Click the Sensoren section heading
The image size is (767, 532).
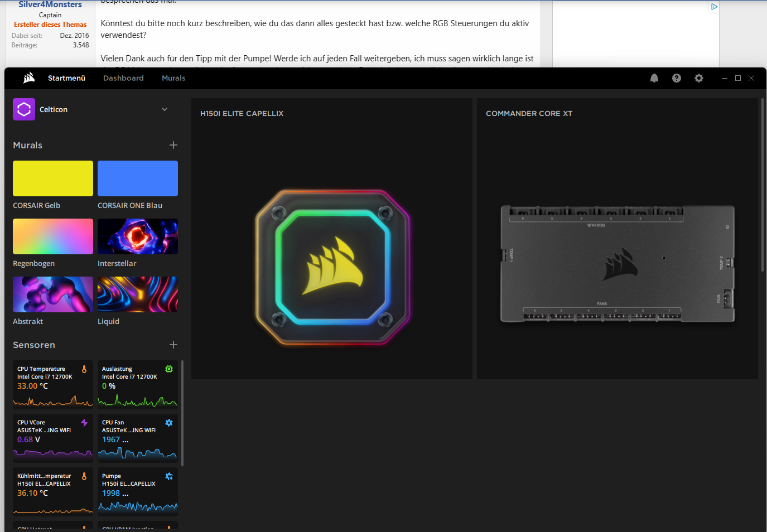coord(34,345)
